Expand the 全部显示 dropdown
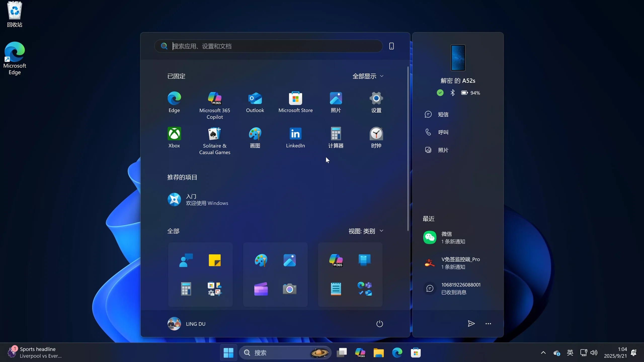Image resolution: width=644 pixels, height=362 pixels. [368, 76]
